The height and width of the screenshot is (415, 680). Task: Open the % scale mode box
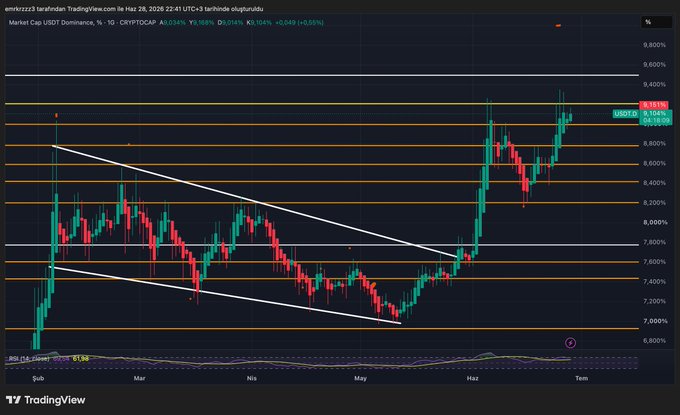click(656, 22)
